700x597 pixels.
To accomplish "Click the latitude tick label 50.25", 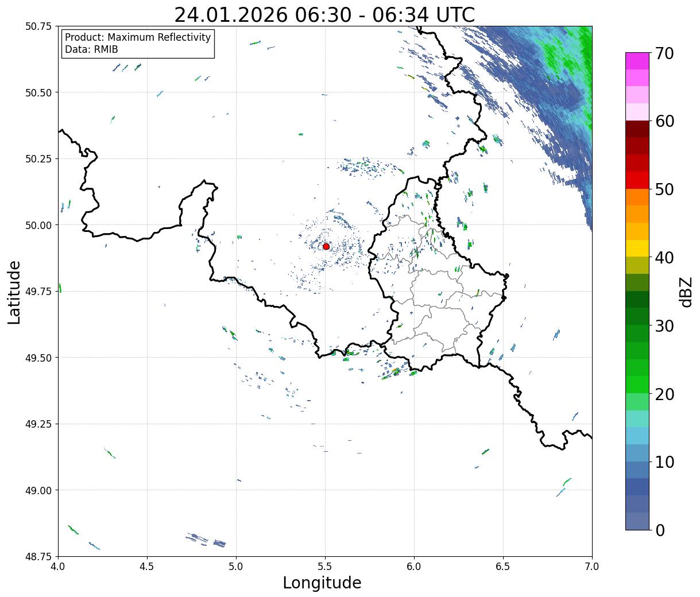I will point(38,159).
